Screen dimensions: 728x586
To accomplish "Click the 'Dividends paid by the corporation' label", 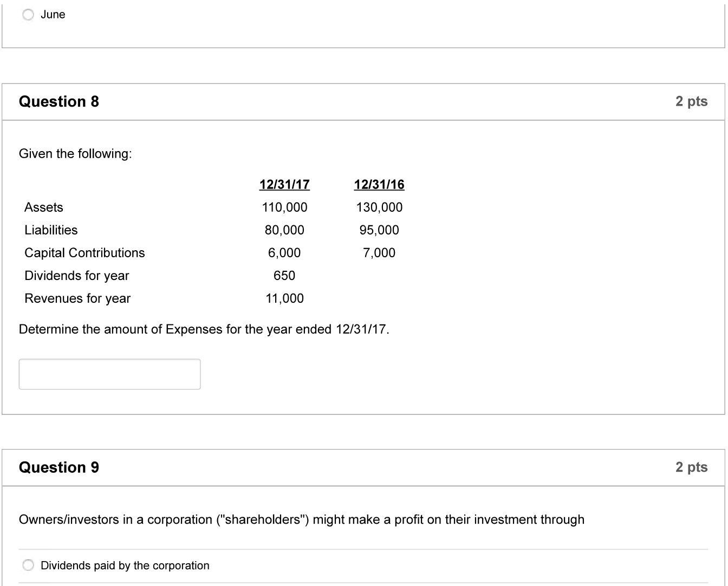I will (x=125, y=566).
